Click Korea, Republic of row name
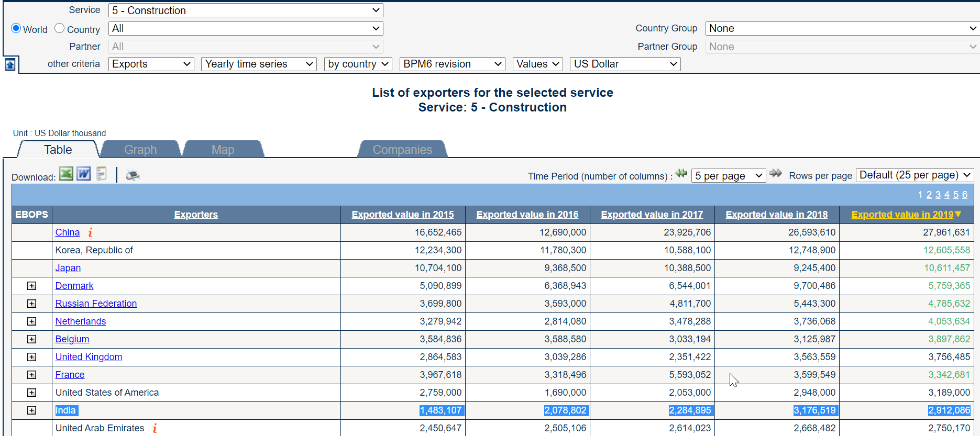980x436 pixels. (x=94, y=250)
